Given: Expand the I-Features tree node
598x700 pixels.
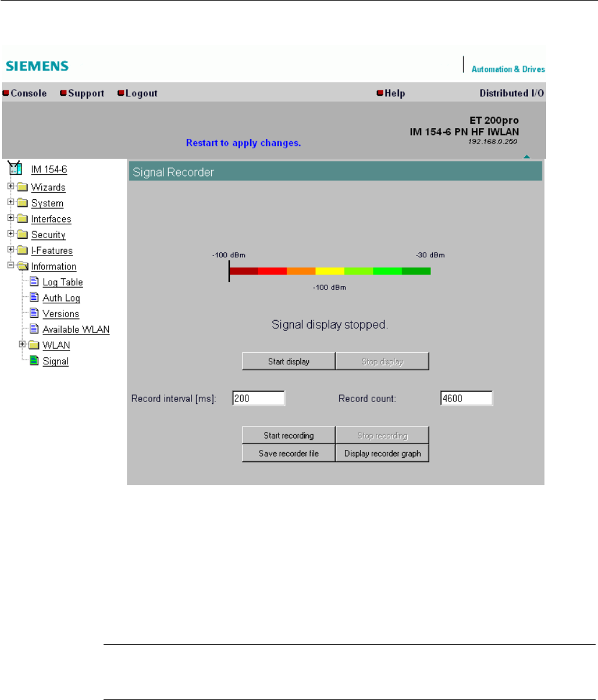Looking at the screenshot, I should click(x=11, y=249).
